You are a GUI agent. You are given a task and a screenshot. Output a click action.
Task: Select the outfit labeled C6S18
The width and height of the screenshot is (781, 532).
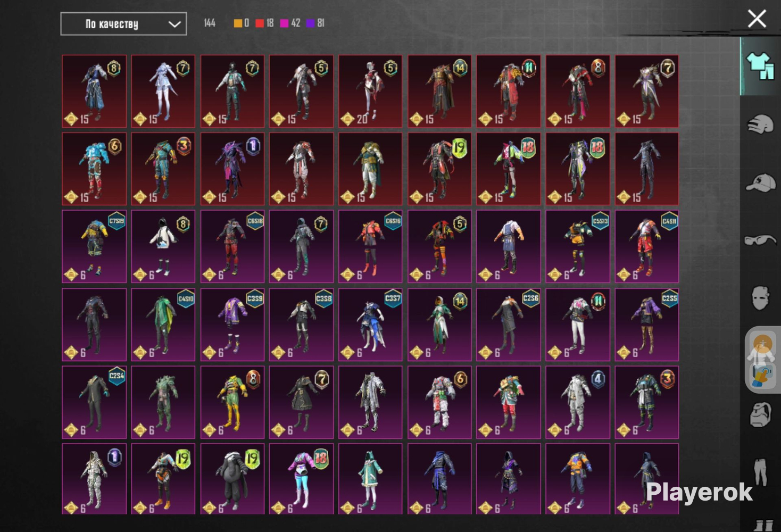[x=232, y=246]
